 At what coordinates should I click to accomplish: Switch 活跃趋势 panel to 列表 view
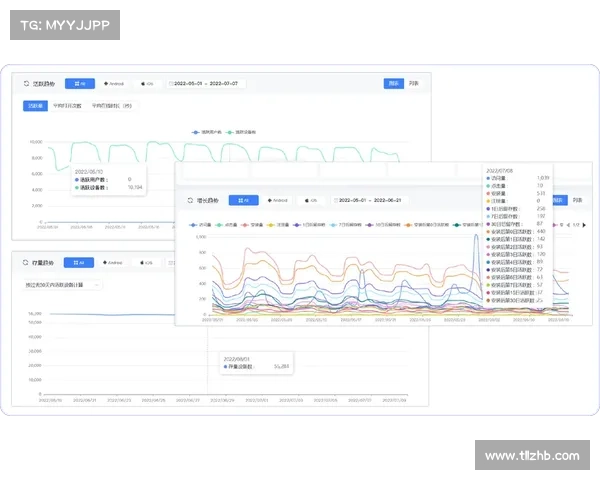coord(414,84)
